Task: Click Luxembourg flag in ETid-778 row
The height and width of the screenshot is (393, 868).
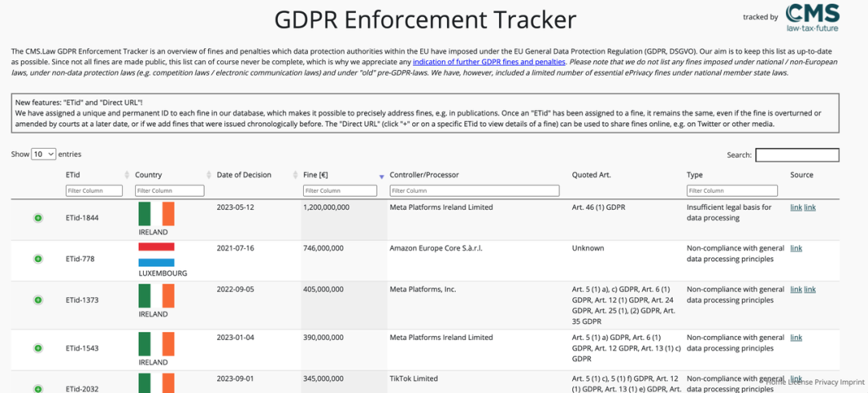Action: click(156, 255)
